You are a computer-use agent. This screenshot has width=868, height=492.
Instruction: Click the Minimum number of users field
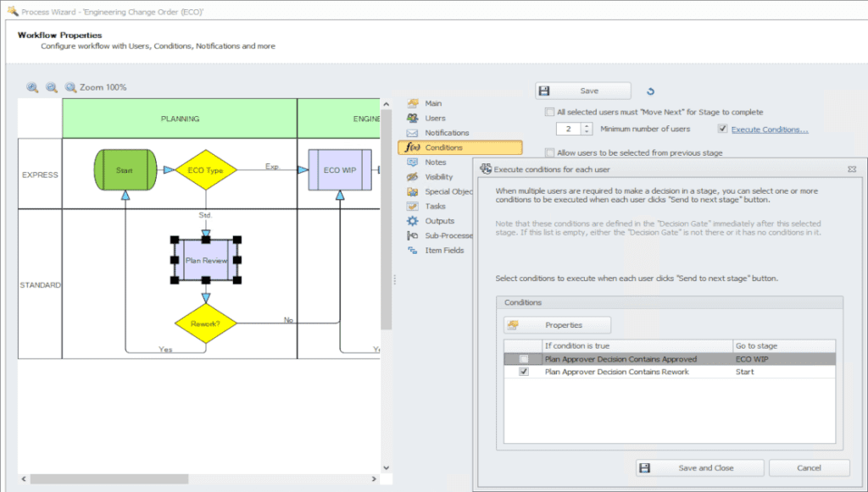(x=569, y=129)
